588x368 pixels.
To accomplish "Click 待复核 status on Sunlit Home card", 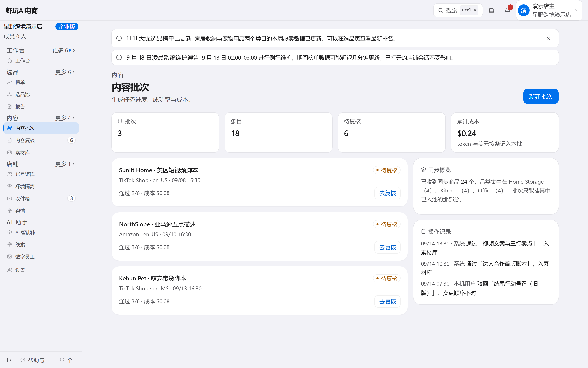I will pyautogui.click(x=387, y=170).
